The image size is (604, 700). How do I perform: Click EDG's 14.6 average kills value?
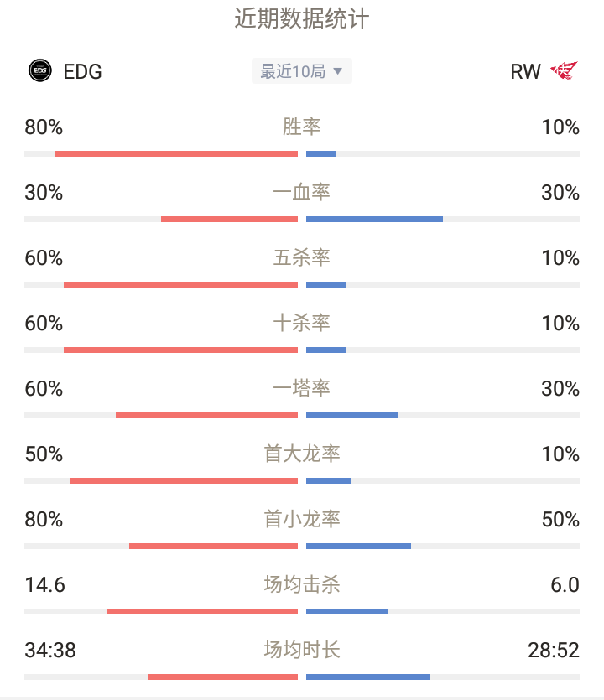(x=45, y=585)
